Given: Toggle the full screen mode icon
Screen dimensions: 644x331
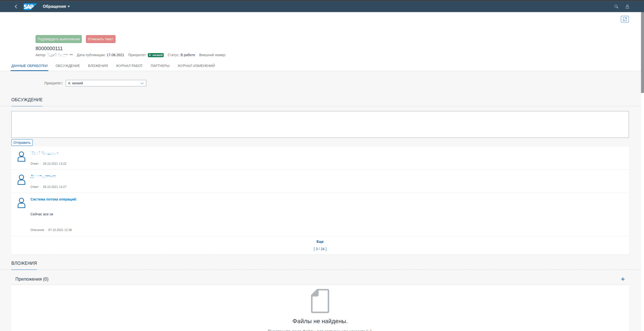Looking at the screenshot, I should pos(625,19).
